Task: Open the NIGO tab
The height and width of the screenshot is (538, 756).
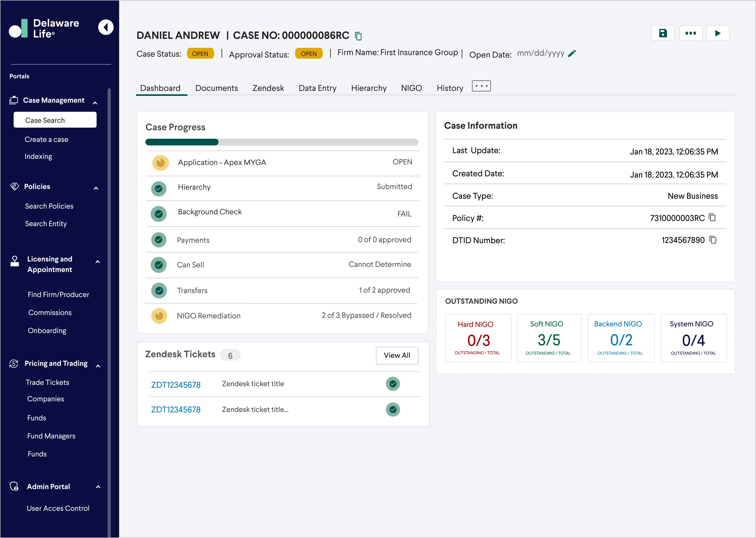Action: pyautogui.click(x=411, y=88)
